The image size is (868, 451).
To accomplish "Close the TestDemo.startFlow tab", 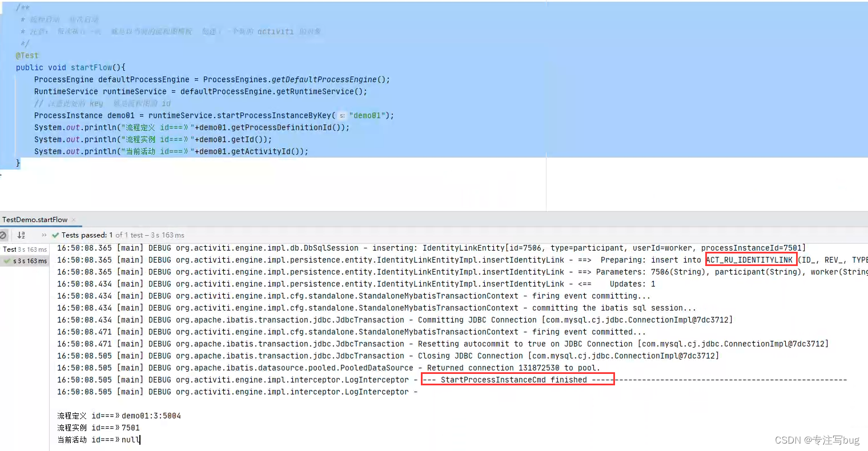I will (74, 220).
